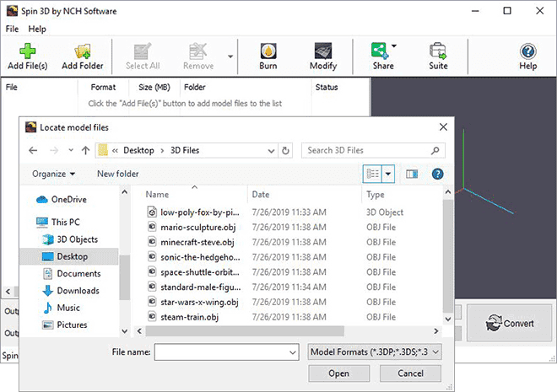Open the recent locations dropdown arrow
Screen dimensions: 557x392
[71, 150]
